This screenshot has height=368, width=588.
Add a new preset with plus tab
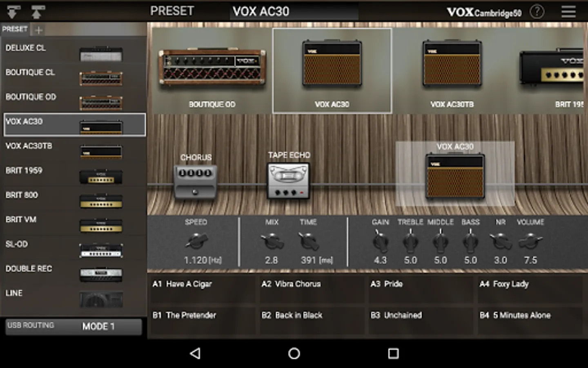39,30
